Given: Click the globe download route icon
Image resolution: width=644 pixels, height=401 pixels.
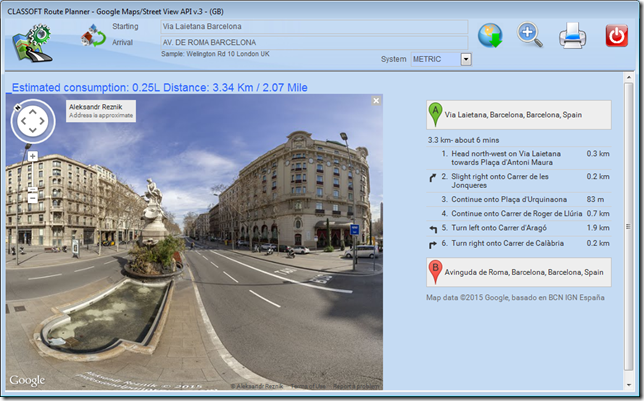Looking at the screenshot, I should [490, 35].
